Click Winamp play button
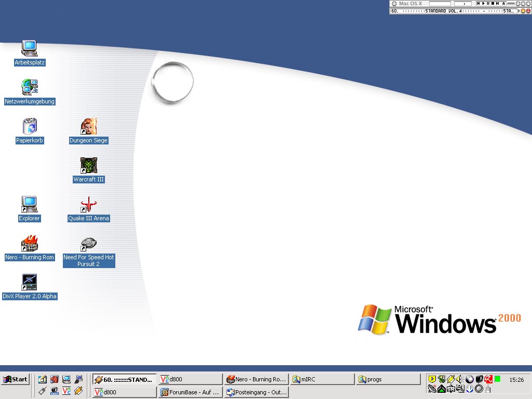 pyautogui.click(x=484, y=4)
